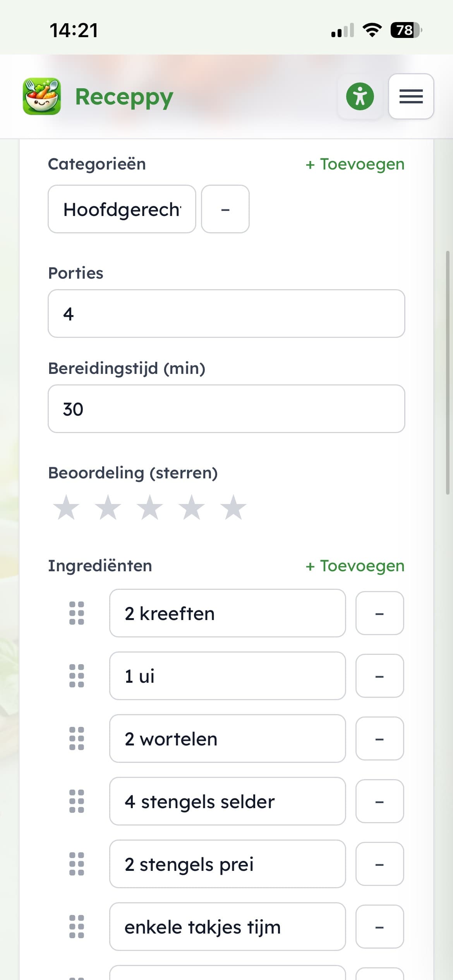Open the hamburger menu
453x980 pixels.
411,97
